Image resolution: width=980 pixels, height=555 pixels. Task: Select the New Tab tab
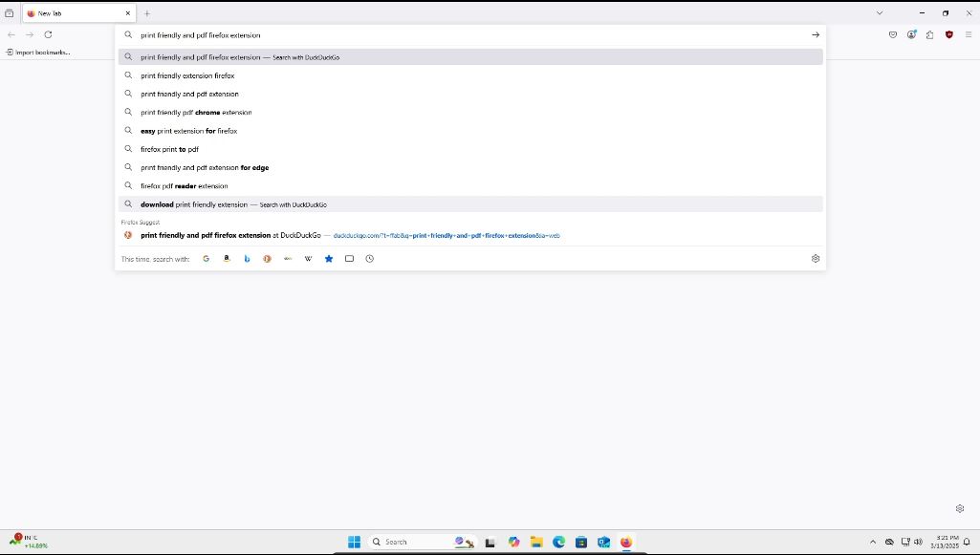pos(79,13)
